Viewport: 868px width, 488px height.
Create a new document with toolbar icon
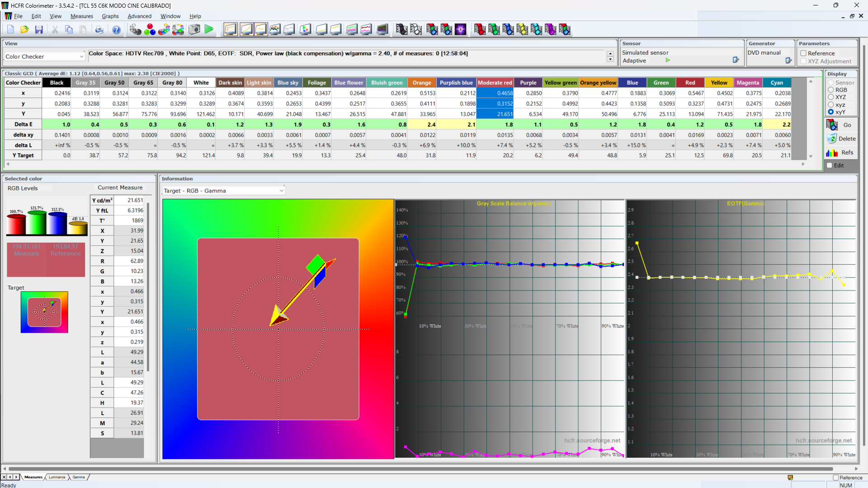pyautogui.click(x=10, y=30)
